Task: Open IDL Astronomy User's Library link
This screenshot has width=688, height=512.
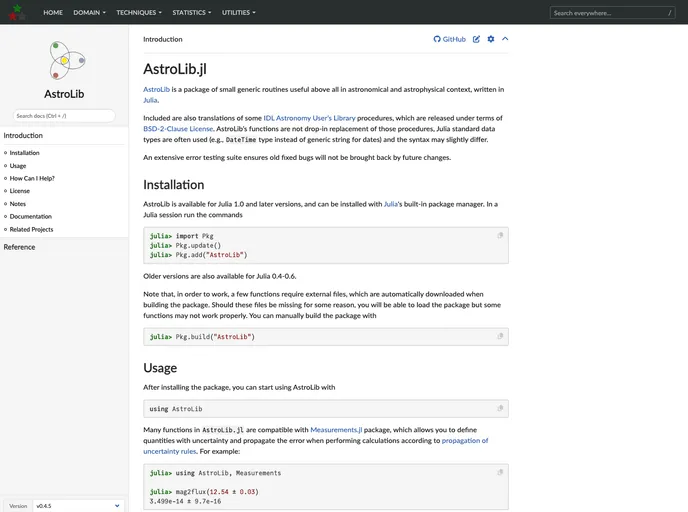Action: 309,118
